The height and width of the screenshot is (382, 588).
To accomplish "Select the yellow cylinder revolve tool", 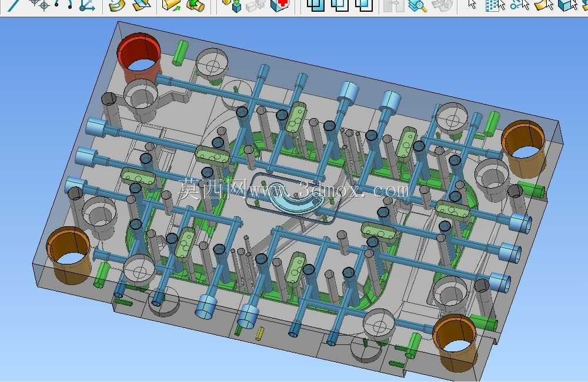I will (196, 5).
